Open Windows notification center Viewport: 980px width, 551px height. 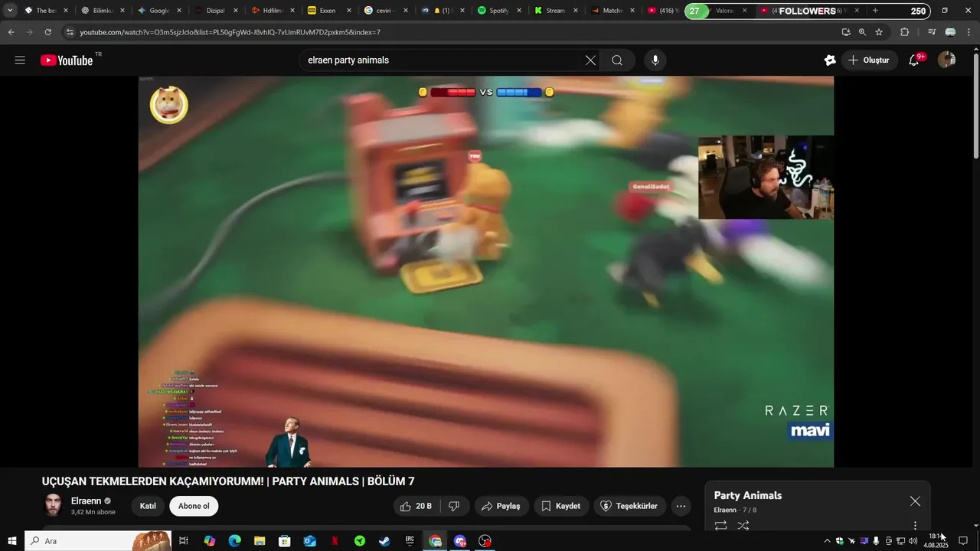coord(963,541)
